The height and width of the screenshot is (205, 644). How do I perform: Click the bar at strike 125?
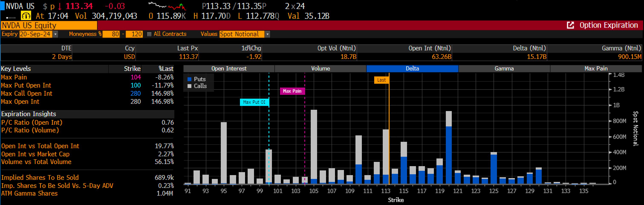pyautogui.click(x=494, y=168)
